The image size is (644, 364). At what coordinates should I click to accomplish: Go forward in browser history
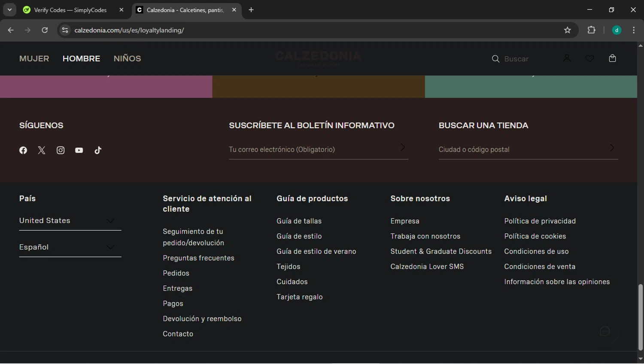point(27,30)
